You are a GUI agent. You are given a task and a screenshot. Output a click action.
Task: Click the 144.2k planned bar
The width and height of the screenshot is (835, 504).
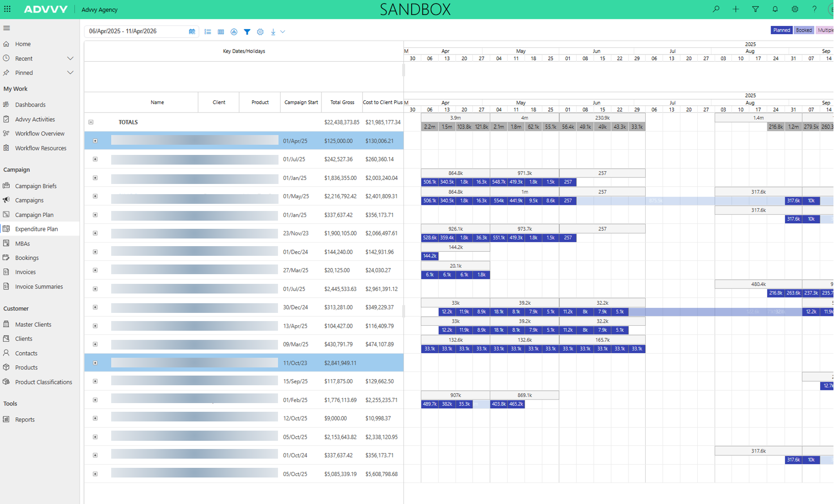click(x=430, y=256)
